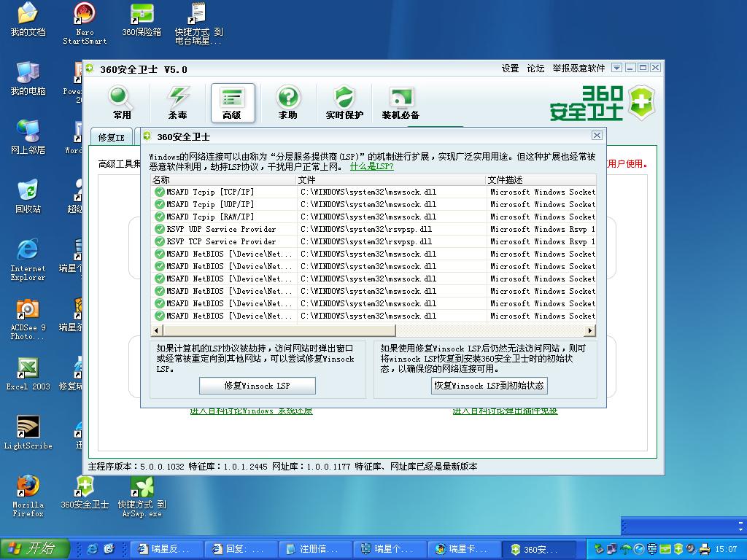Open 360保险箱 desktop icon
This screenshot has width=747, height=560.
(x=142, y=19)
